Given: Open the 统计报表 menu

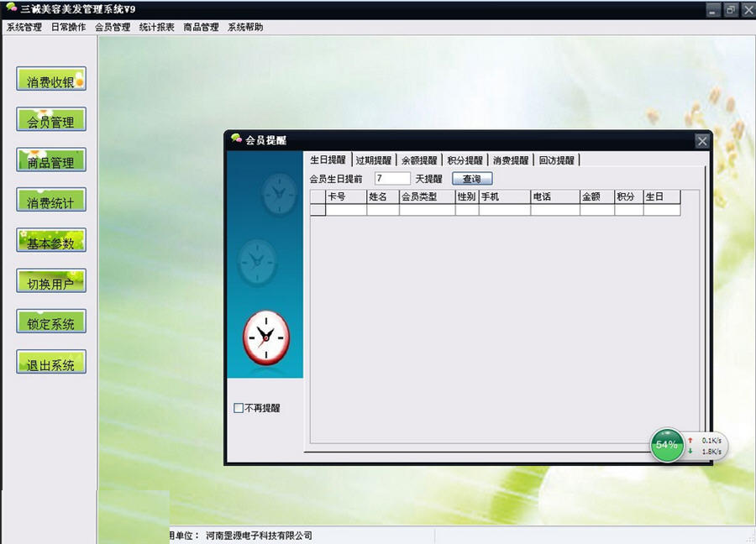Looking at the screenshot, I should (157, 28).
